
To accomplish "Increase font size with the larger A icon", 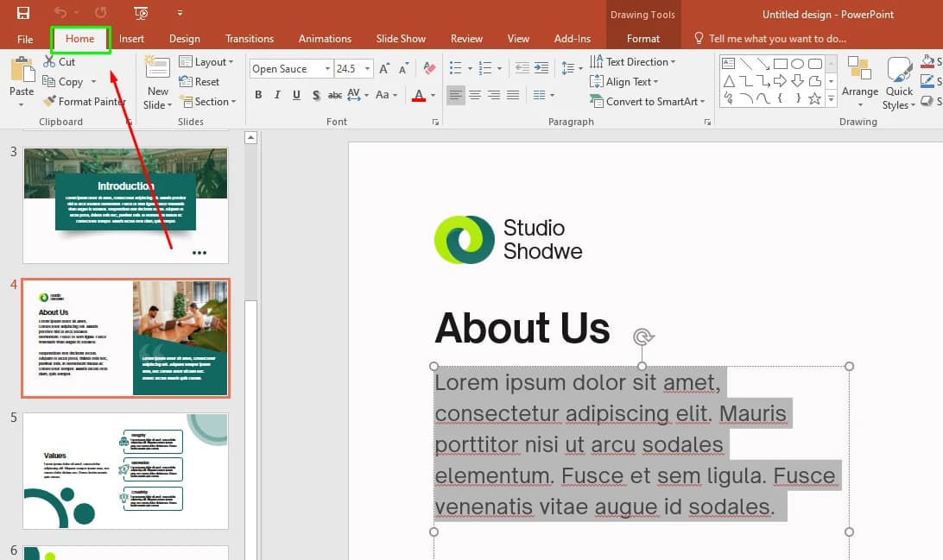I will pos(384,68).
